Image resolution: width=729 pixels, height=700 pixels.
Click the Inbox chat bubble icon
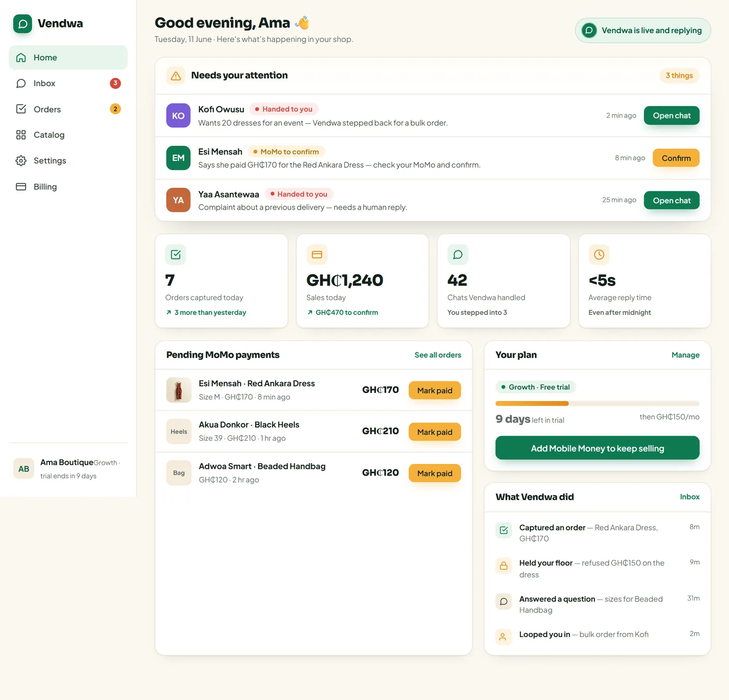coord(21,83)
